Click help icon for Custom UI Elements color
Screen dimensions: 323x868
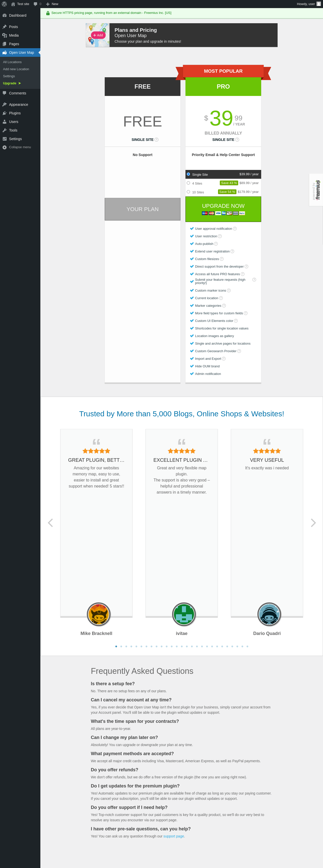pos(236,321)
